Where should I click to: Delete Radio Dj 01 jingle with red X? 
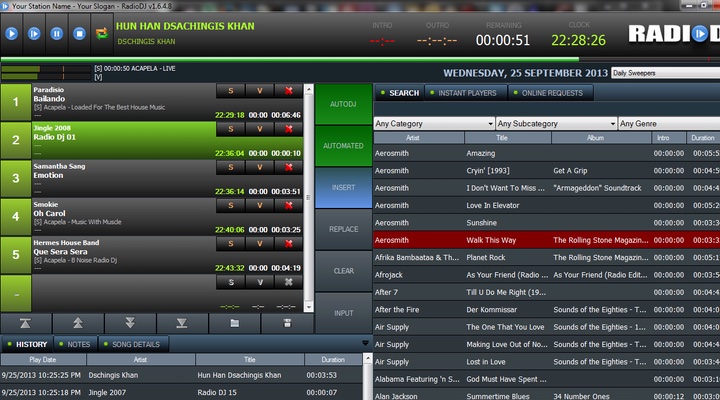pos(288,129)
